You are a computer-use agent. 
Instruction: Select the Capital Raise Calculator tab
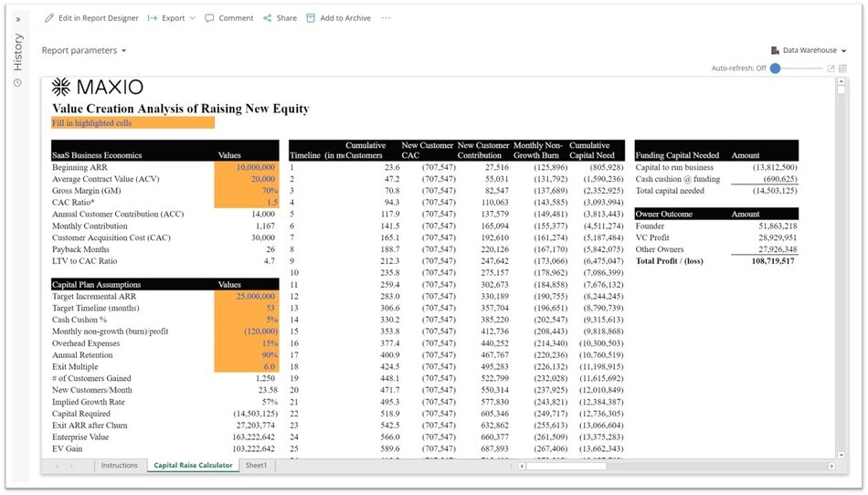[193, 466]
